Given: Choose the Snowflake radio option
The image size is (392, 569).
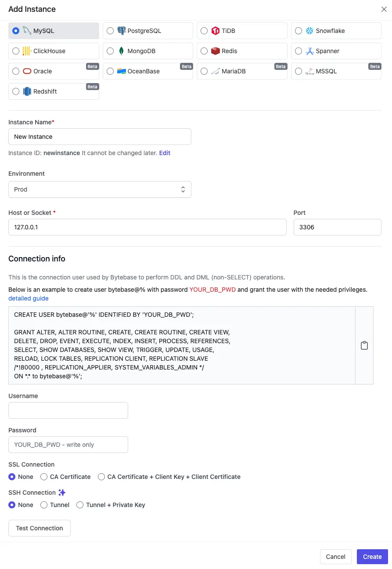Looking at the screenshot, I should (298, 31).
